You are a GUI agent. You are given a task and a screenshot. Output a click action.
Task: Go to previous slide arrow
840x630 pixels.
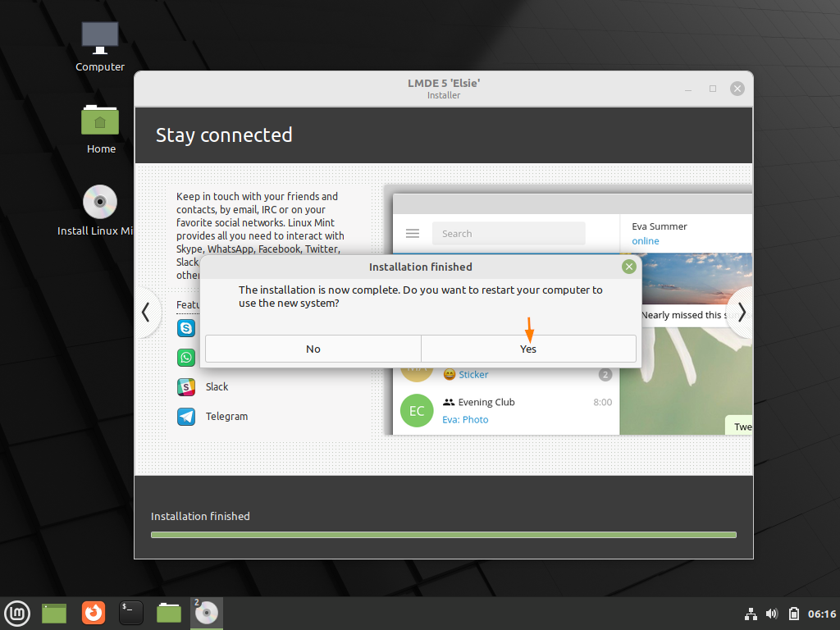point(145,313)
